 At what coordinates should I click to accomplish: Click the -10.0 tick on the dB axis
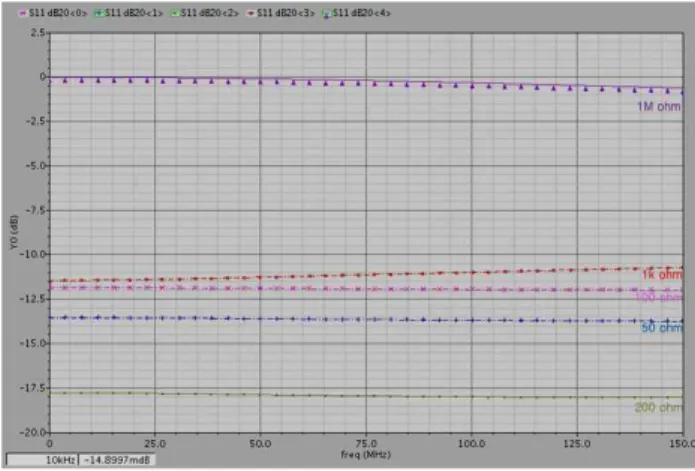[x=33, y=254]
